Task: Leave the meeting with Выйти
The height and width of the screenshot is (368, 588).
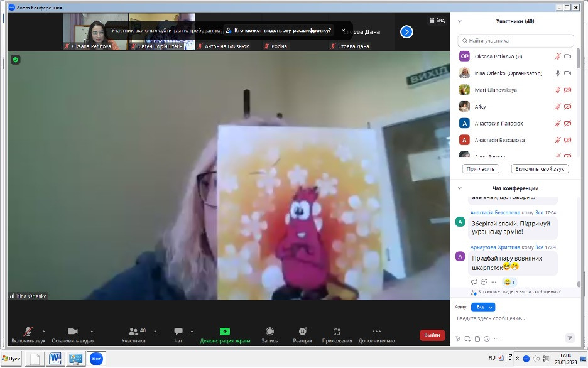Action: 432,335
